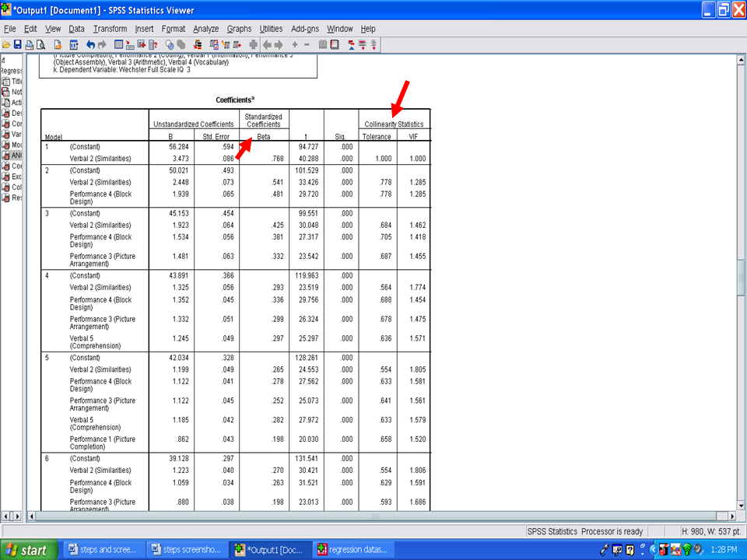
Task: Click the Collapse minus icon in toolbar
Action: pyautogui.click(x=307, y=44)
